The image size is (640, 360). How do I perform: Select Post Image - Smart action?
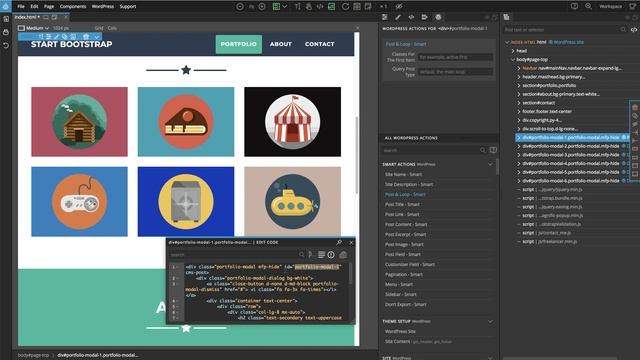click(404, 244)
